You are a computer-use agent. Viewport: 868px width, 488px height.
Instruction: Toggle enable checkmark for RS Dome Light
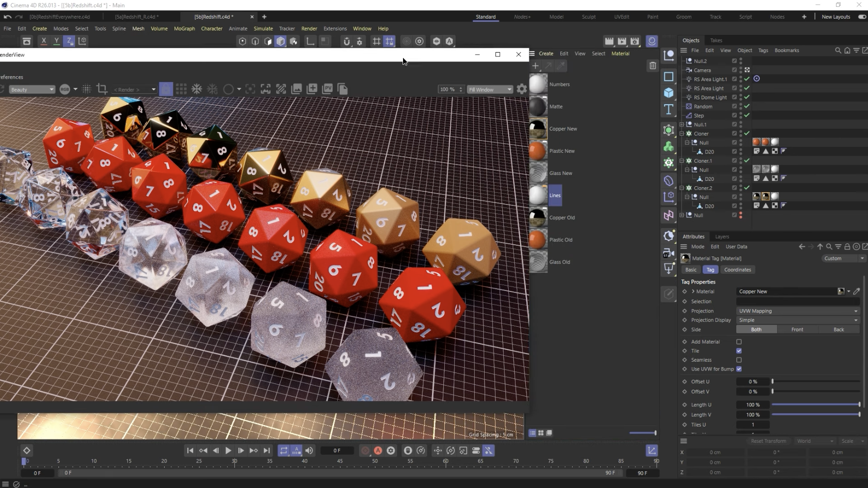tap(747, 97)
